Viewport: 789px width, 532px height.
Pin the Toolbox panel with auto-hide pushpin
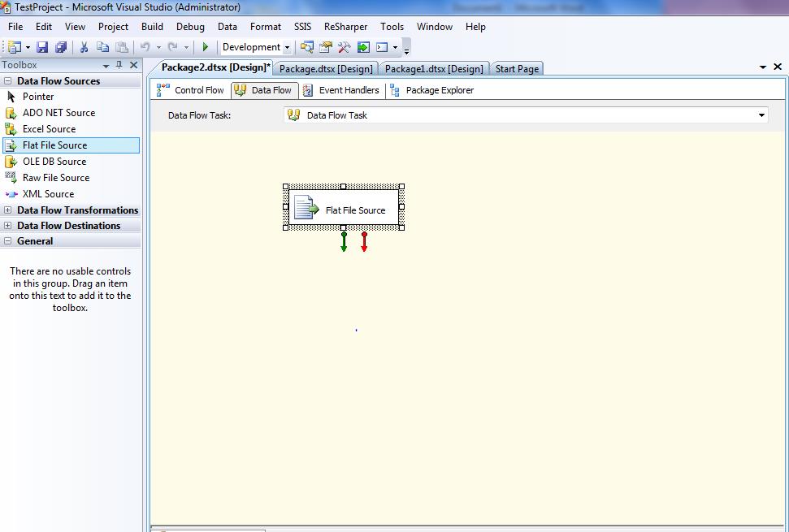(119, 65)
